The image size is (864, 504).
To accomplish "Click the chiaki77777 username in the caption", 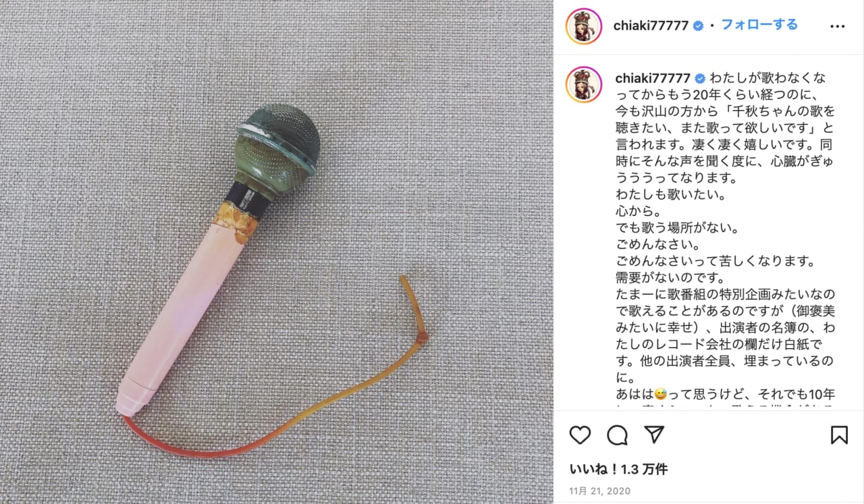I will tap(651, 78).
